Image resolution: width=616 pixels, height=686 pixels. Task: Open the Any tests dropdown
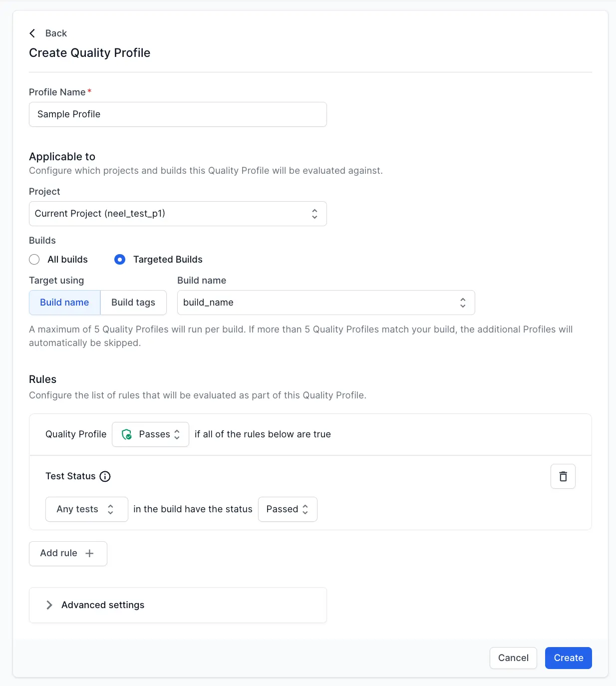tap(86, 509)
